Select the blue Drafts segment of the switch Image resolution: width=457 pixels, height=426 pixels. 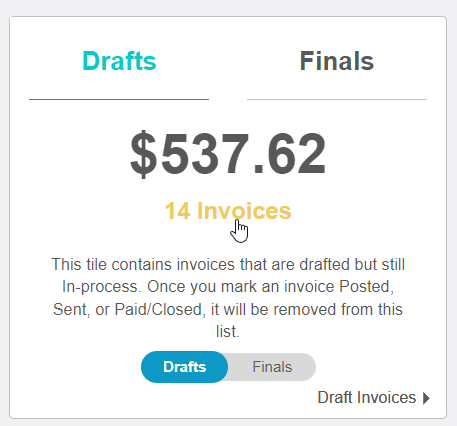pos(185,367)
